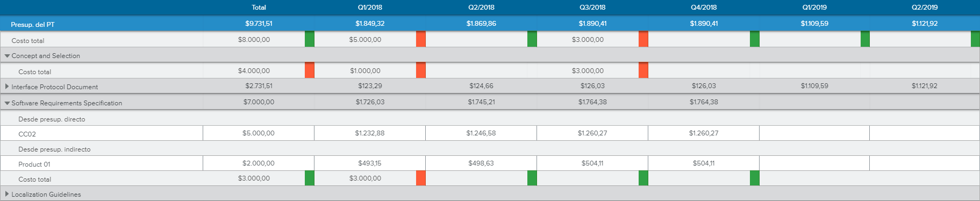
Task: Click Product 01 row label
Action: [x=34, y=164]
